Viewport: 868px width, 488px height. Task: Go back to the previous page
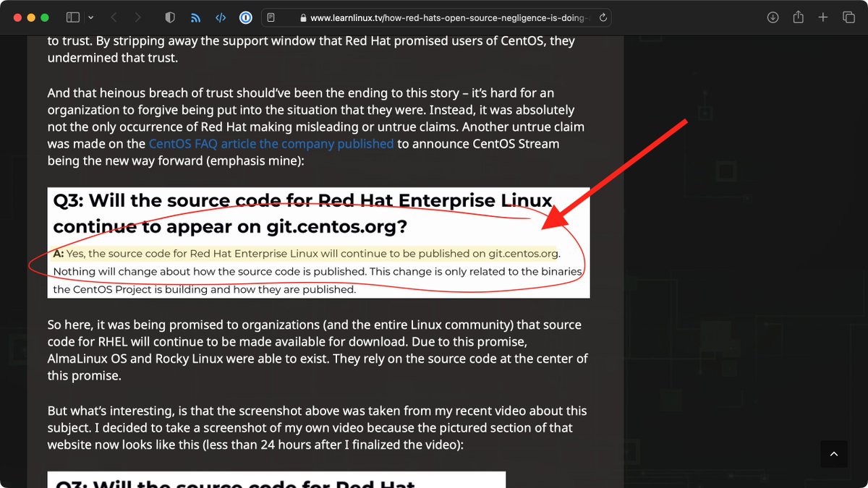(x=114, y=17)
